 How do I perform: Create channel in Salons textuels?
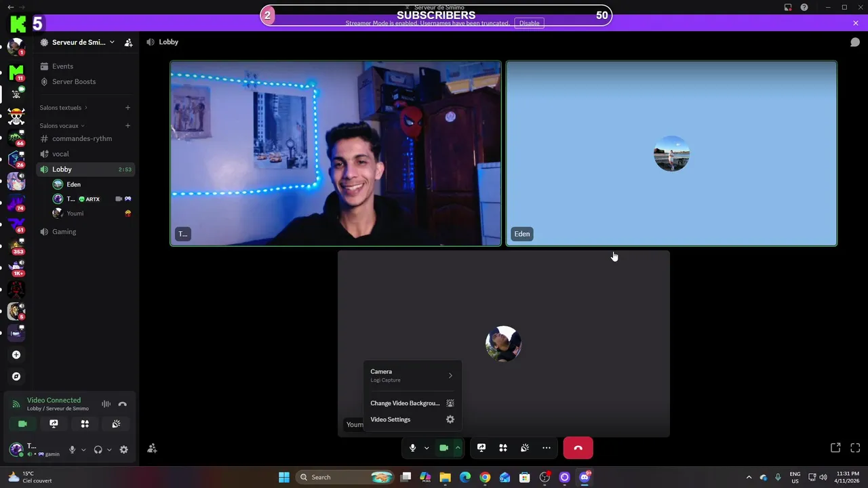pyautogui.click(x=127, y=108)
